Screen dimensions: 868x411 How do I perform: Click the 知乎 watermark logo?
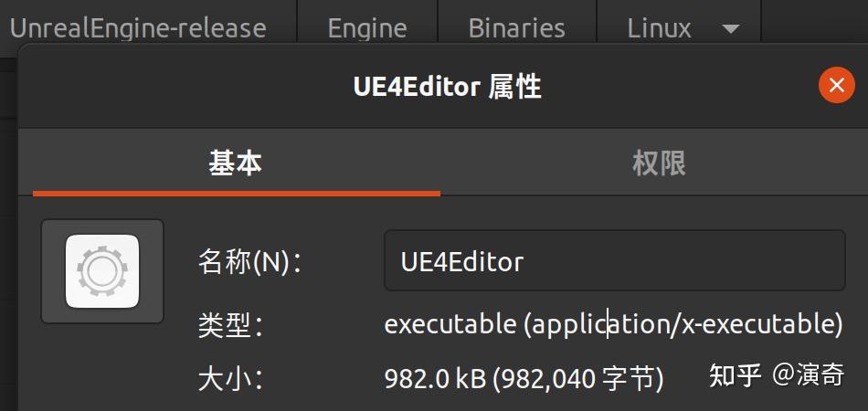click(x=736, y=374)
